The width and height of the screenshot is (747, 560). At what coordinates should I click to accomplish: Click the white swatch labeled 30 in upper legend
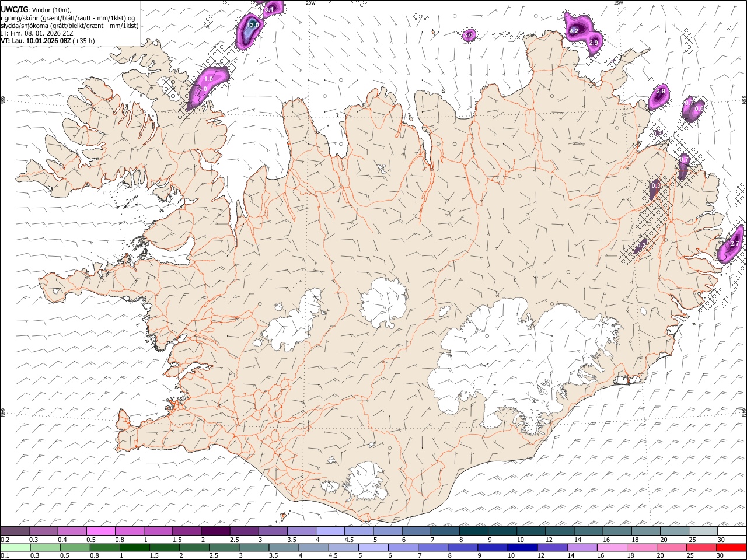click(732, 531)
